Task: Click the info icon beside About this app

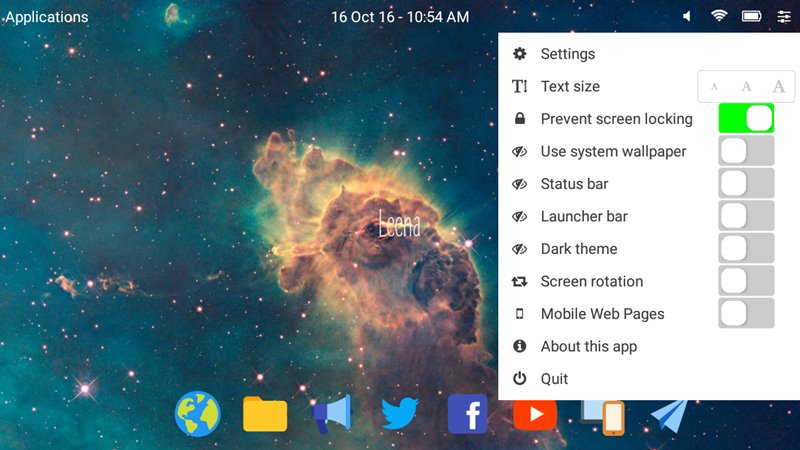Action: click(x=519, y=346)
